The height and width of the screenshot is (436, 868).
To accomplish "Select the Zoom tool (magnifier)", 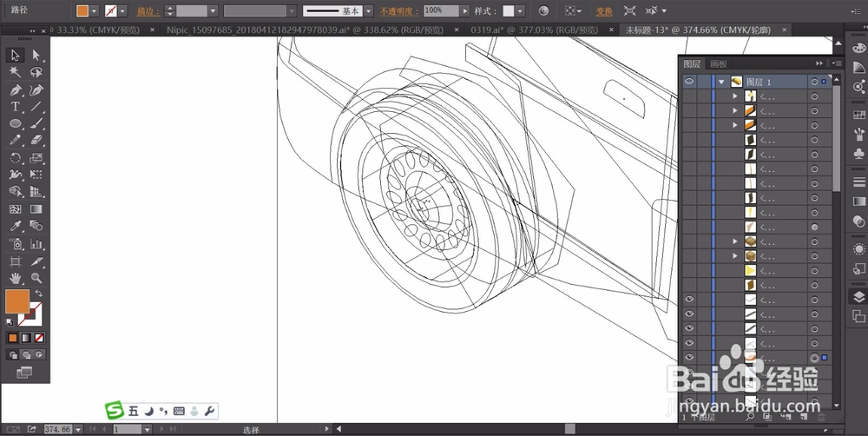I will 36,278.
